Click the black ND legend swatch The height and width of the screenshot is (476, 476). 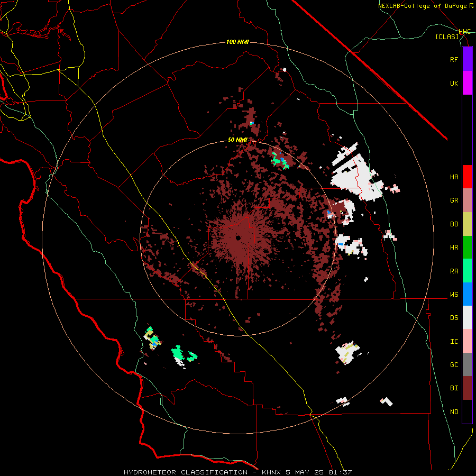point(467,411)
